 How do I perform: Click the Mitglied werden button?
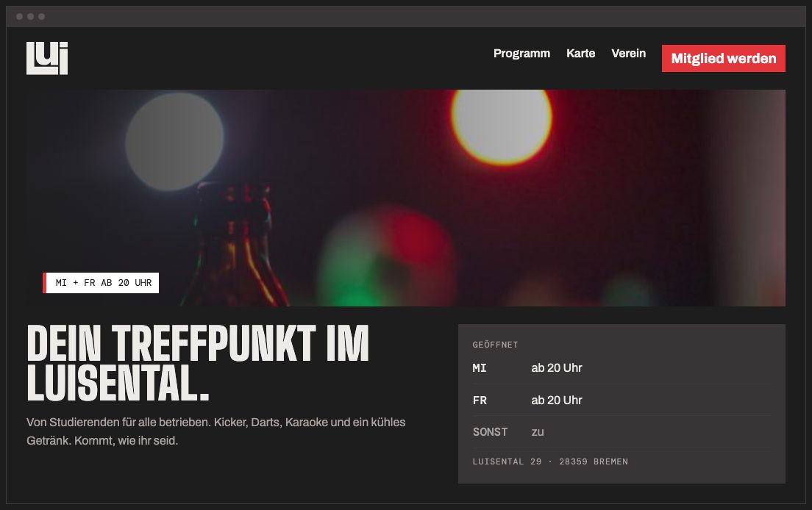724,59
